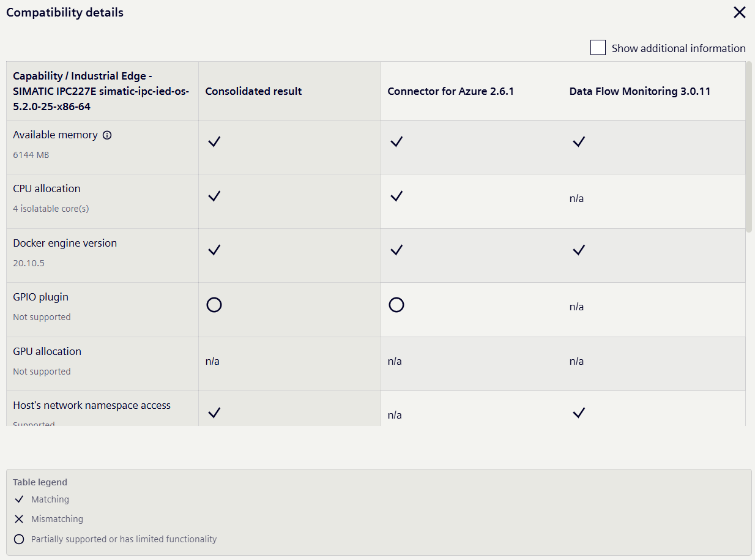Select the Connector for Azure 2.6.1 column header
The image size is (755, 560).
[x=451, y=91]
